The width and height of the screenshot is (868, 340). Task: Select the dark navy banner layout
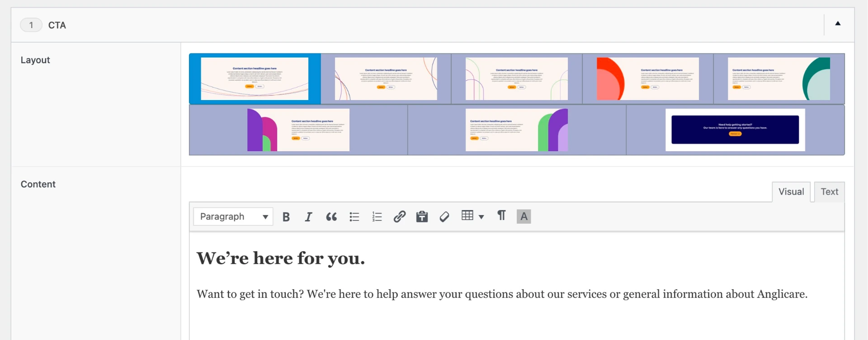coord(735,130)
